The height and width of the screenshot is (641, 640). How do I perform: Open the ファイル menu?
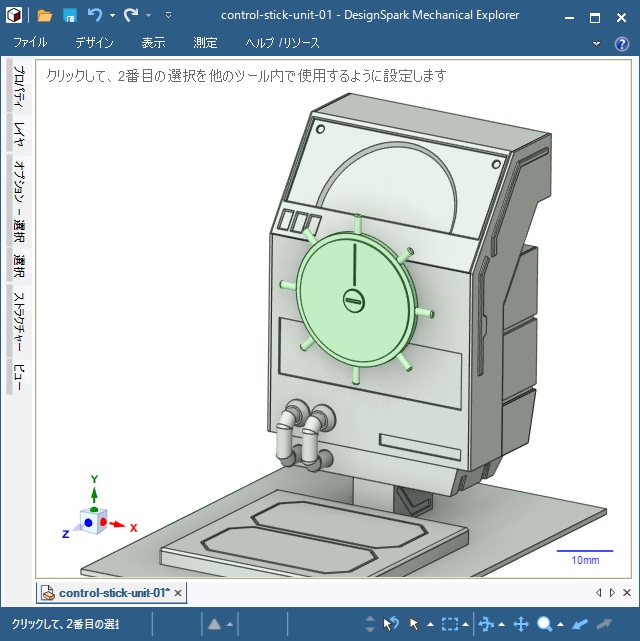31,43
